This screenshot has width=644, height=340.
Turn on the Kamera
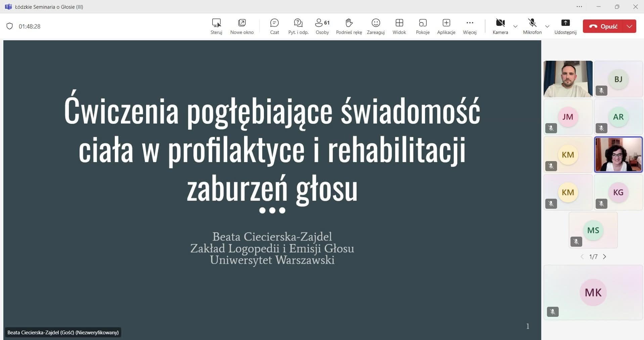pyautogui.click(x=500, y=26)
